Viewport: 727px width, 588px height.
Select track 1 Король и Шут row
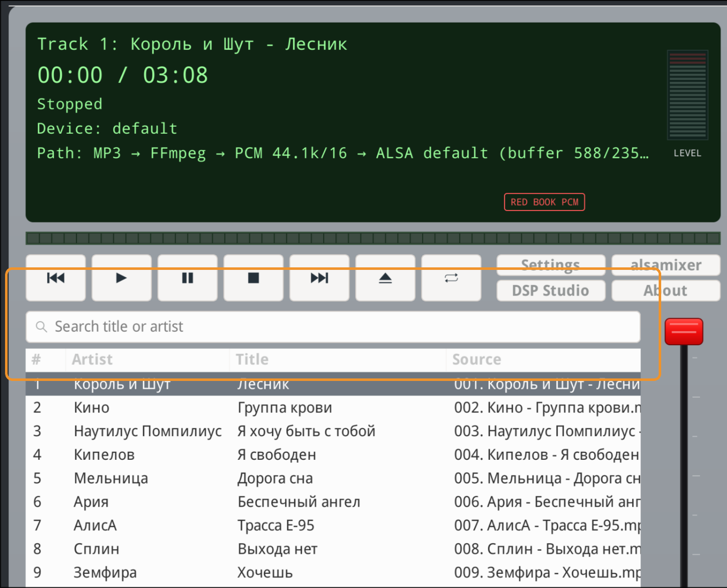333,384
